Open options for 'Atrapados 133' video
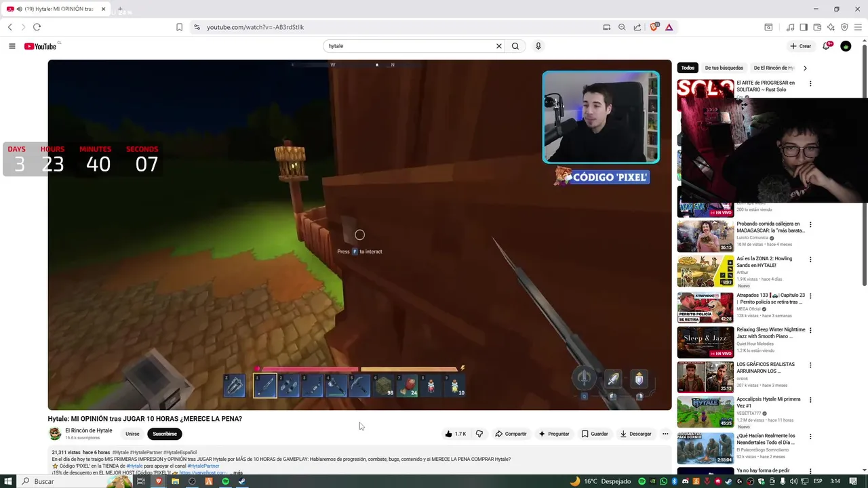The image size is (868, 488). 810,296
